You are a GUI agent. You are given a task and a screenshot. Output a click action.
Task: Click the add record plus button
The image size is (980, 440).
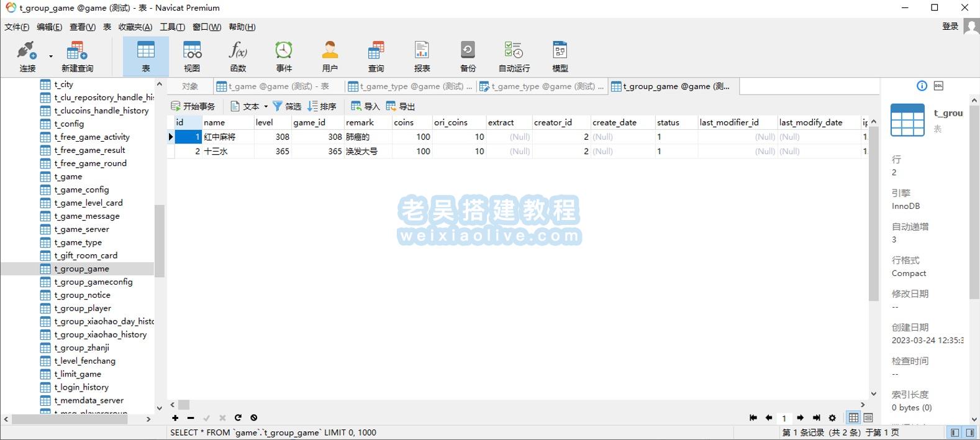pyautogui.click(x=175, y=418)
